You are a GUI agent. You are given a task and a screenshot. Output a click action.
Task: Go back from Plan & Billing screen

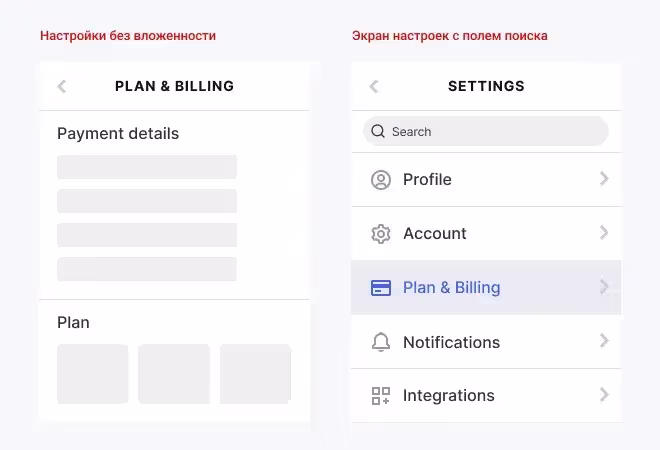tap(62, 86)
